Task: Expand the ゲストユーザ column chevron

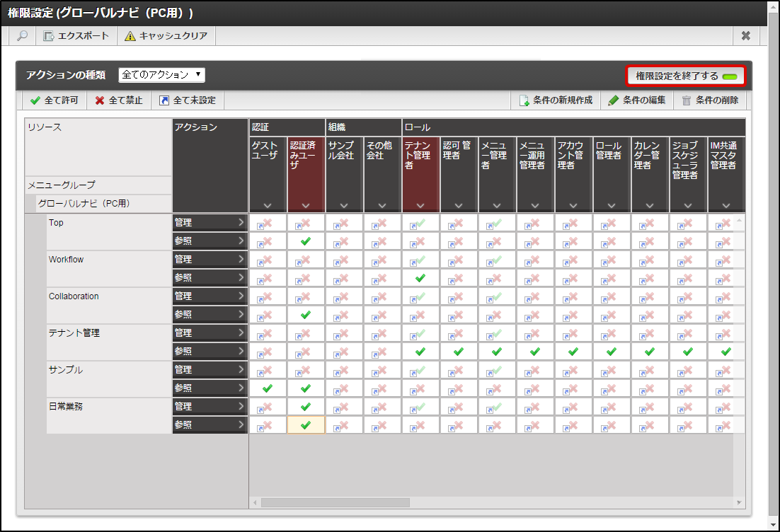Action: click(268, 206)
